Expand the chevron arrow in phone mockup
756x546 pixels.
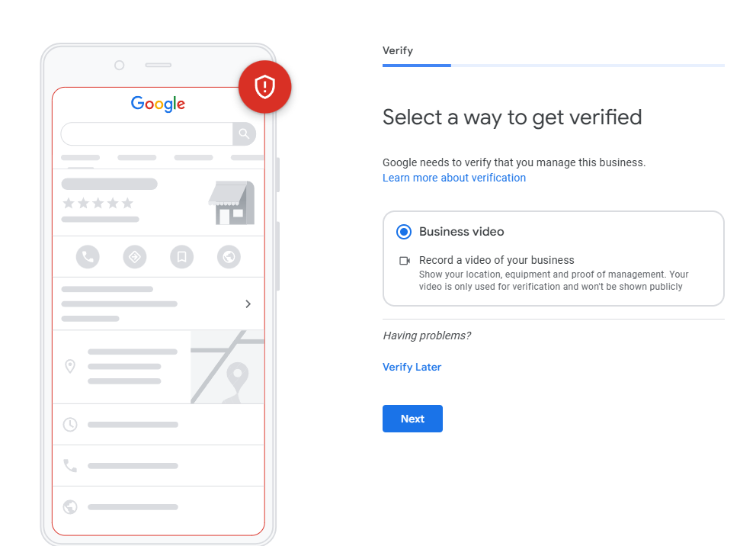tap(248, 304)
